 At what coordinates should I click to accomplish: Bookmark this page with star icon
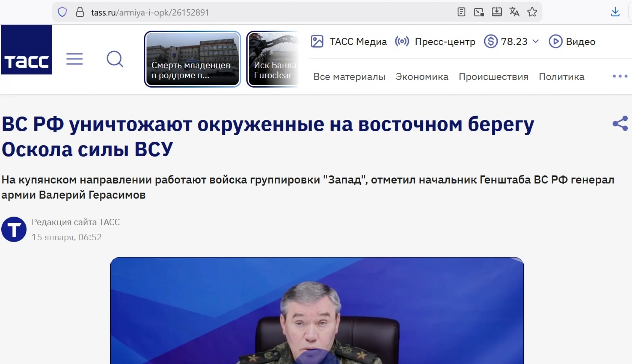[532, 12]
